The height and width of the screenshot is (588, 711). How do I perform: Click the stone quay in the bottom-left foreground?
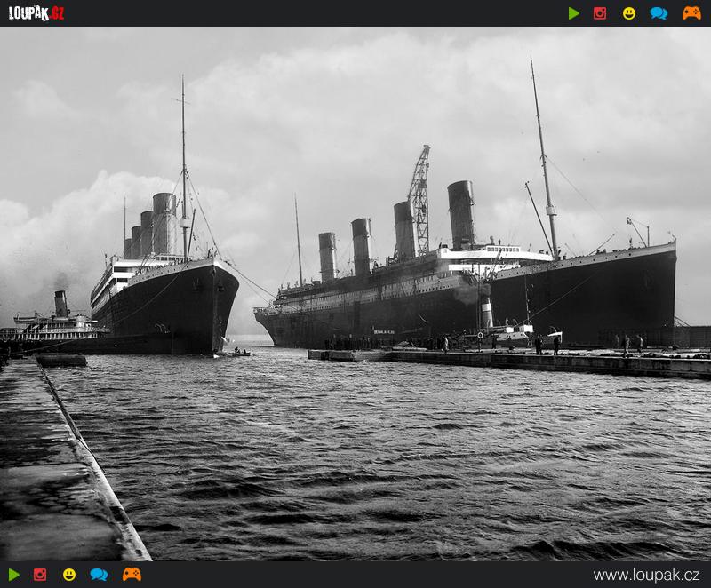click(x=53, y=471)
